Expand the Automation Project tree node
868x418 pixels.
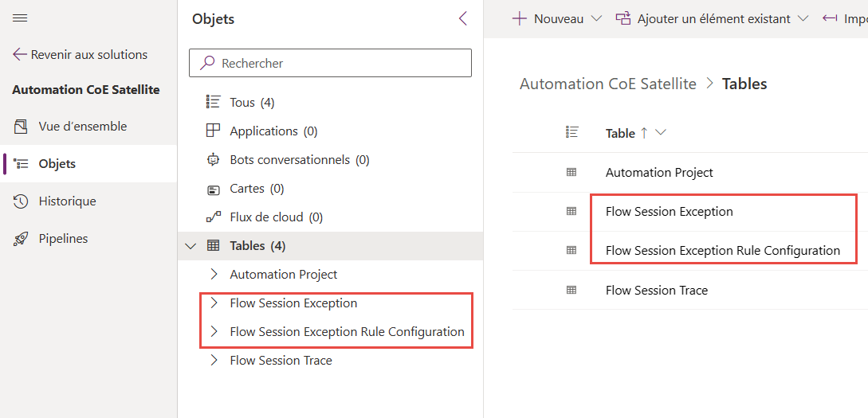click(214, 275)
